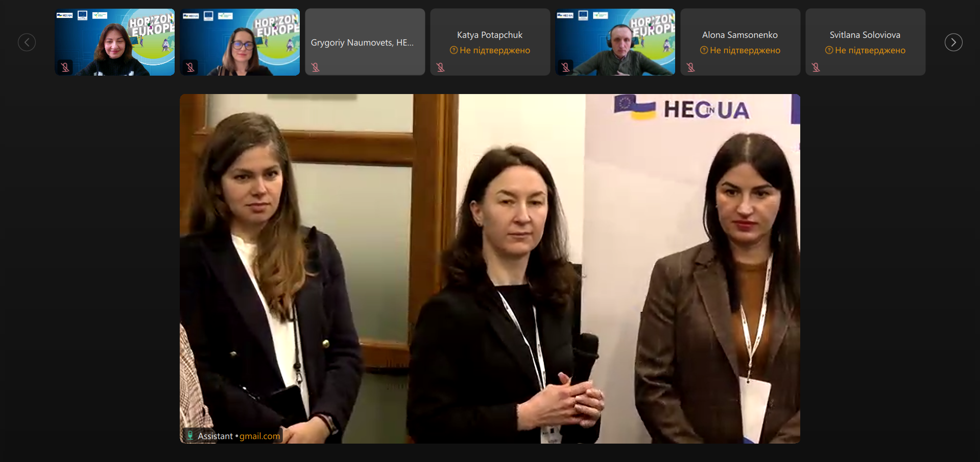Click 'Не підтверджено' label under Svitlana Soloviova
Viewport: 980px width, 462px height.
(870, 50)
